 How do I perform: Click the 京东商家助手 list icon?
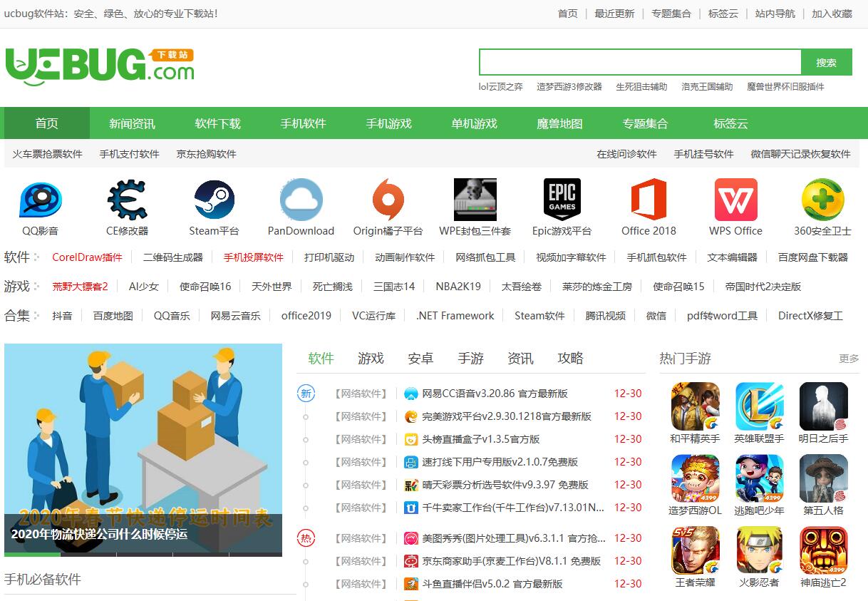click(x=411, y=561)
